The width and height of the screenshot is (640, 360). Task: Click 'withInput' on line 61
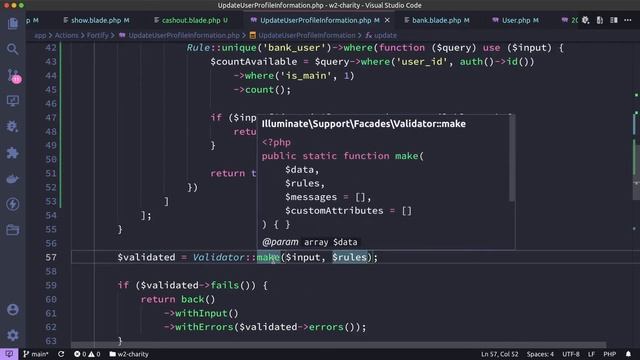[x=201, y=313]
